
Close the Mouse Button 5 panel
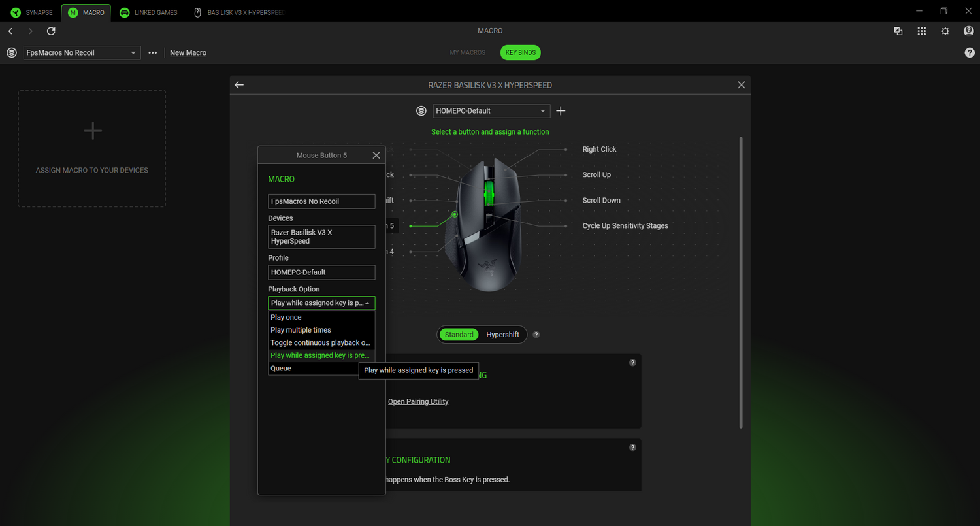pos(376,156)
